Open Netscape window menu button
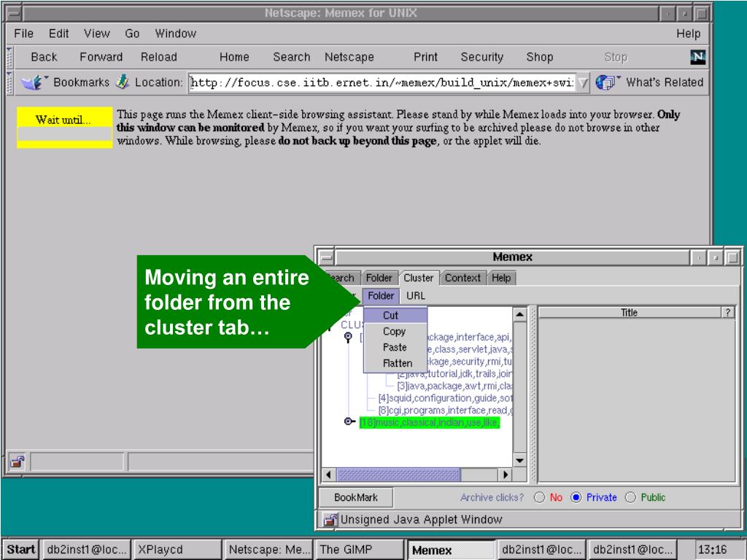Viewport: 747px width, 560px height. 15,13
